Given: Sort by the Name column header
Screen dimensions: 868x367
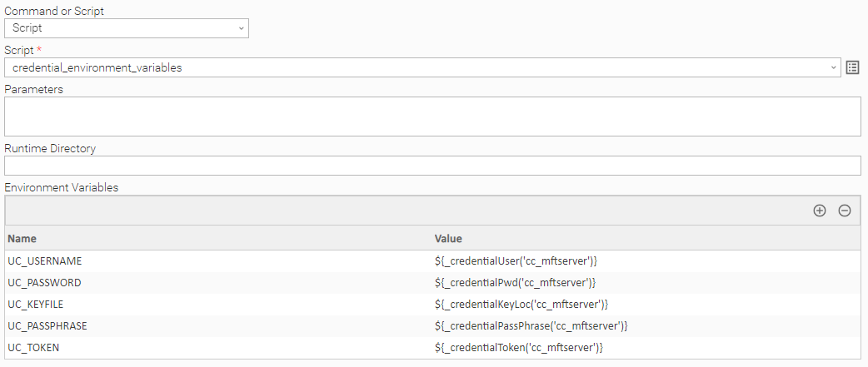Looking at the screenshot, I should pos(22,238).
